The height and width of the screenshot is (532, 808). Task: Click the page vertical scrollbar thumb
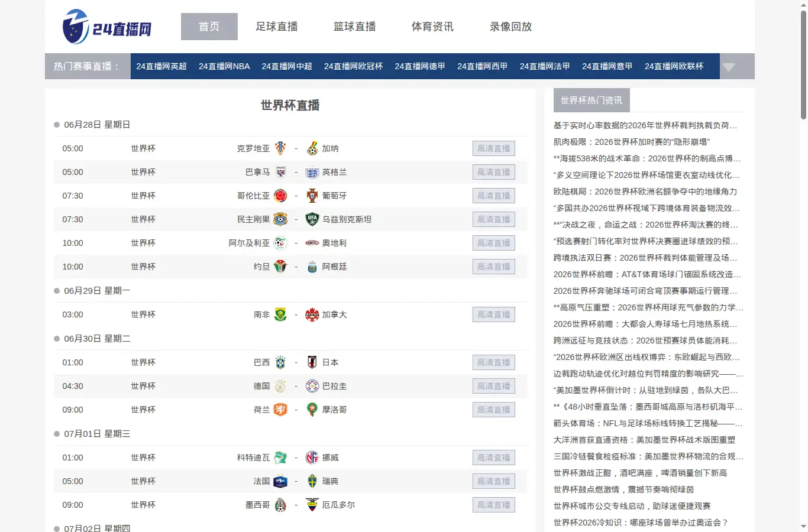pyautogui.click(x=803, y=64)
